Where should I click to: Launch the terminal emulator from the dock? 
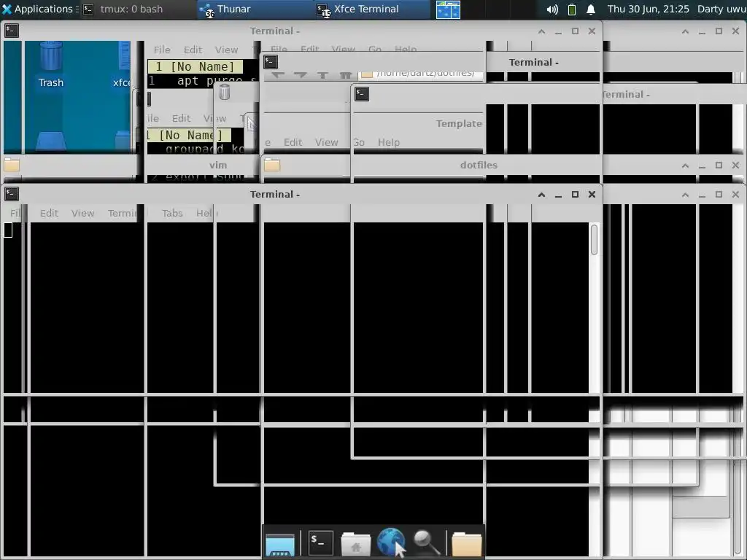[321, 542]
